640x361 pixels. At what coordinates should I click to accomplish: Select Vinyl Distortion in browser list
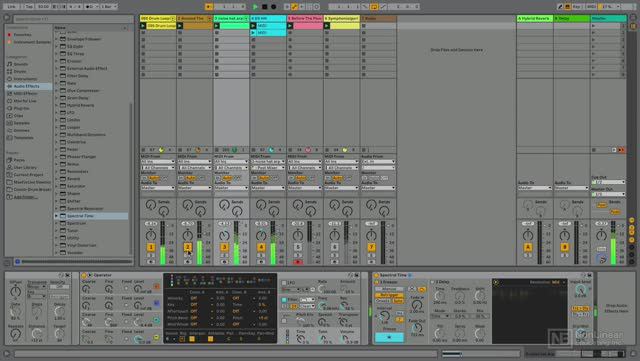click(82, 245)
